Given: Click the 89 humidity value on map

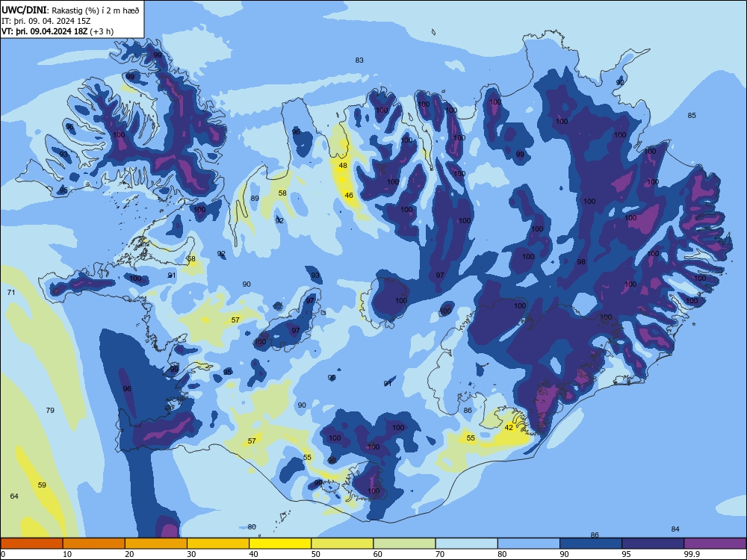Looking at the screenshot, I should point(255,198).
